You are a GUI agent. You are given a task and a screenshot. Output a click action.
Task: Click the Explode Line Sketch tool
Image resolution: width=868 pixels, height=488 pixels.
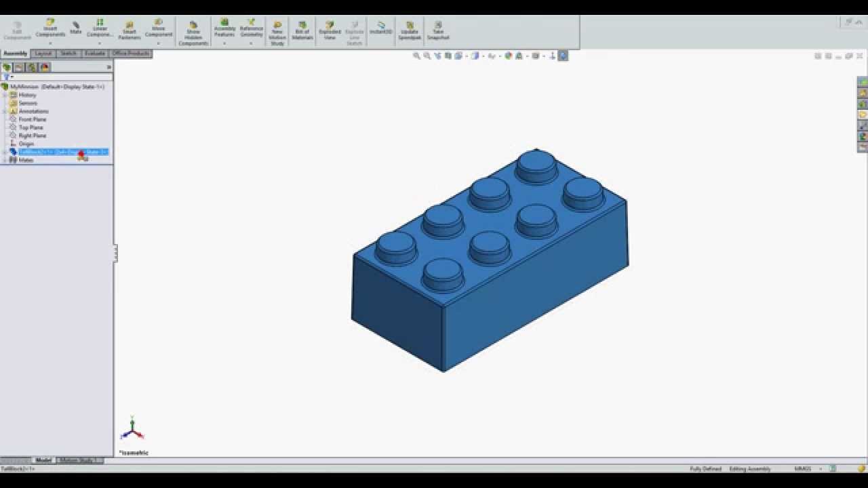354,33
